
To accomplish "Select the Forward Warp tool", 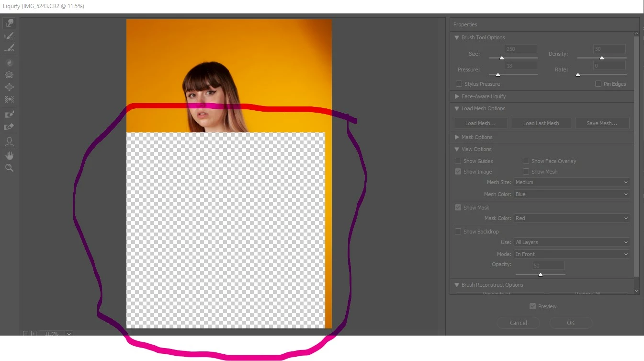I will pos(9,23).
